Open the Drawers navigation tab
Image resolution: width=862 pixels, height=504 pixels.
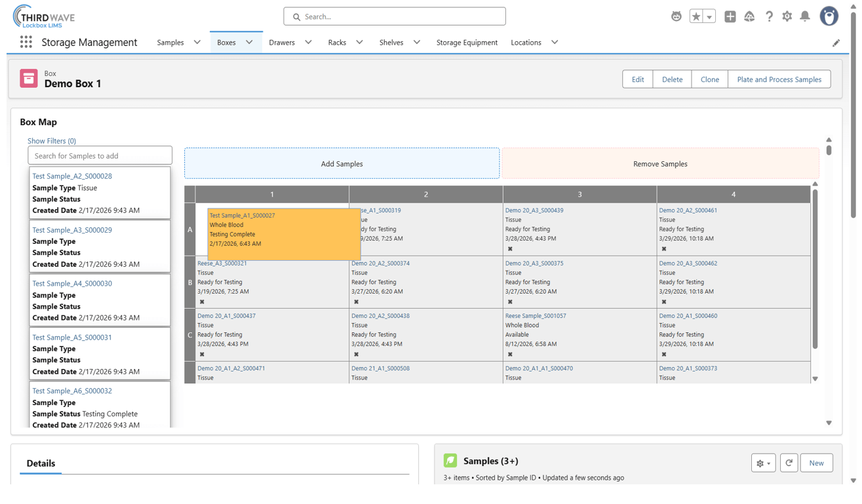(282, 43)
